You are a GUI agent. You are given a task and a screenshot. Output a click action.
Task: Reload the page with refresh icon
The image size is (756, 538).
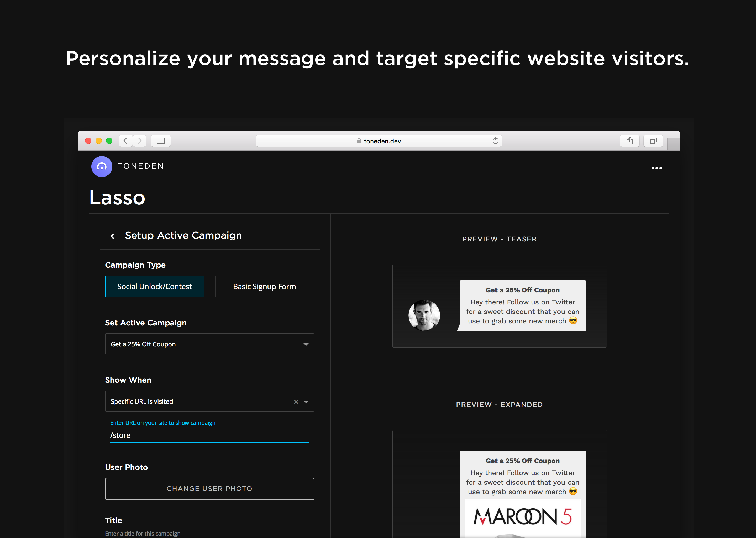pos(495,141)
